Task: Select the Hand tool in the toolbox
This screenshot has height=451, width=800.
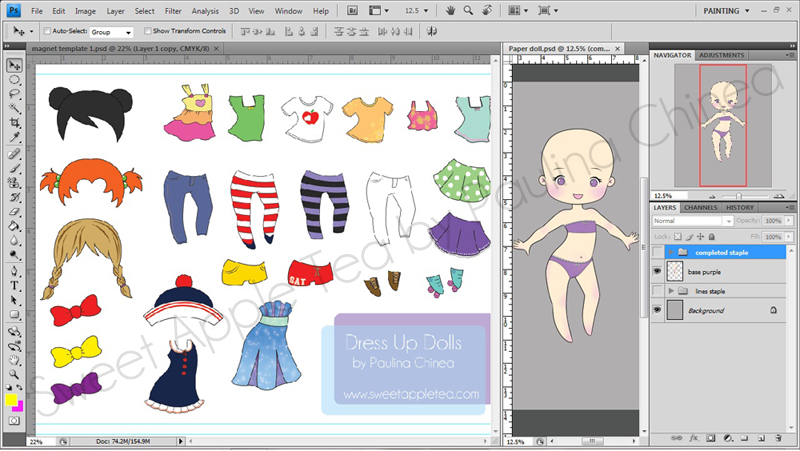Action: point(14,360)
